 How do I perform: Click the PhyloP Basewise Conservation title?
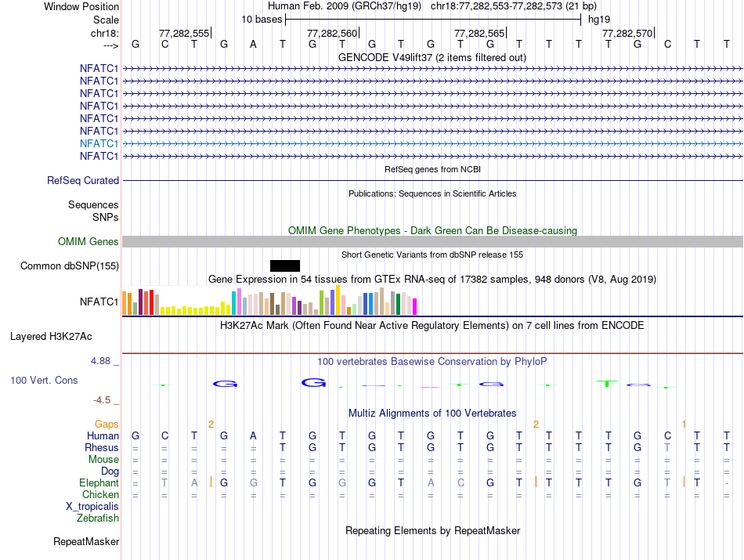tap(432, 362)
